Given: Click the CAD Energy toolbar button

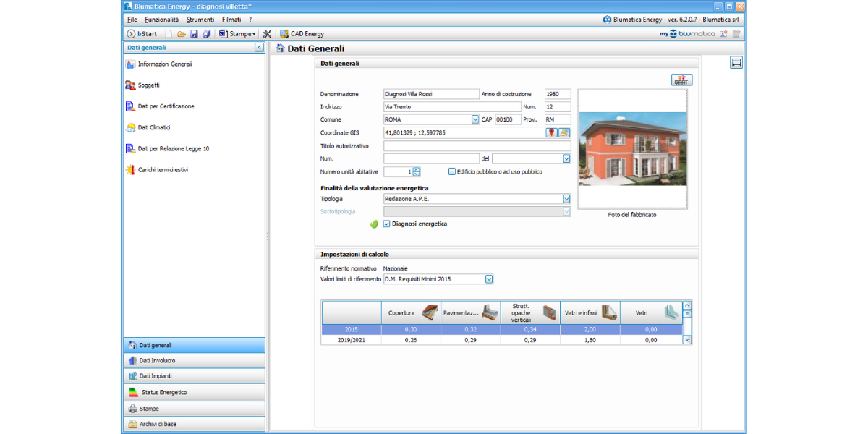Looking at the screenshot, I should 302,34.
